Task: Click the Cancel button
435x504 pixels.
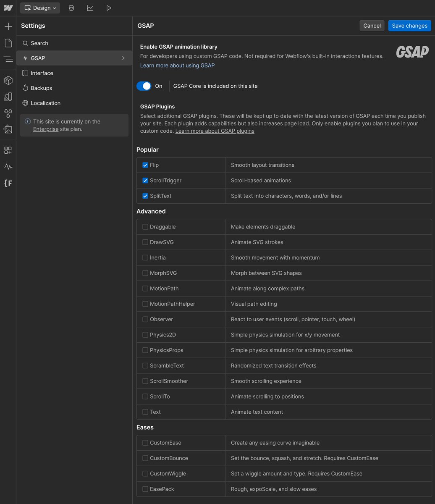Action: coord(372,26)
